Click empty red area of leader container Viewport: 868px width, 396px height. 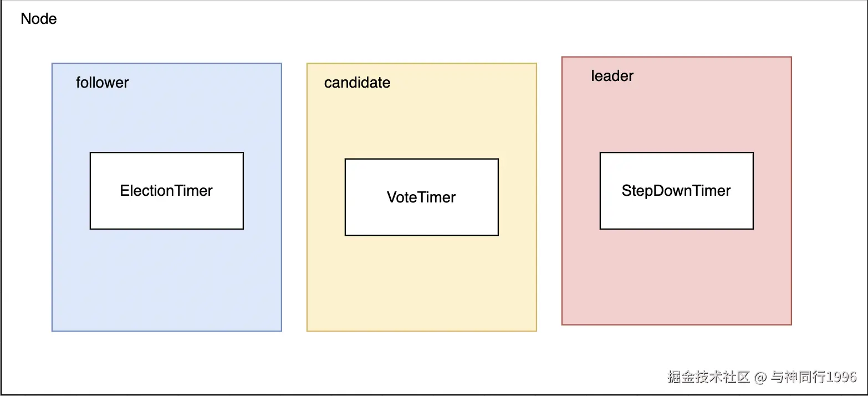click(x=676, y=277)
